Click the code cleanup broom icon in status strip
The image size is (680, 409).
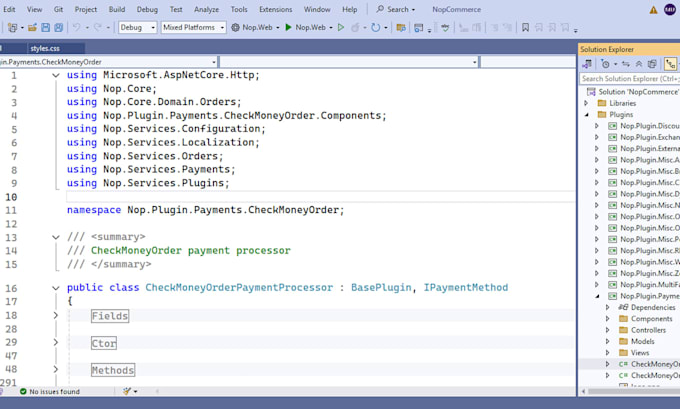127,391
